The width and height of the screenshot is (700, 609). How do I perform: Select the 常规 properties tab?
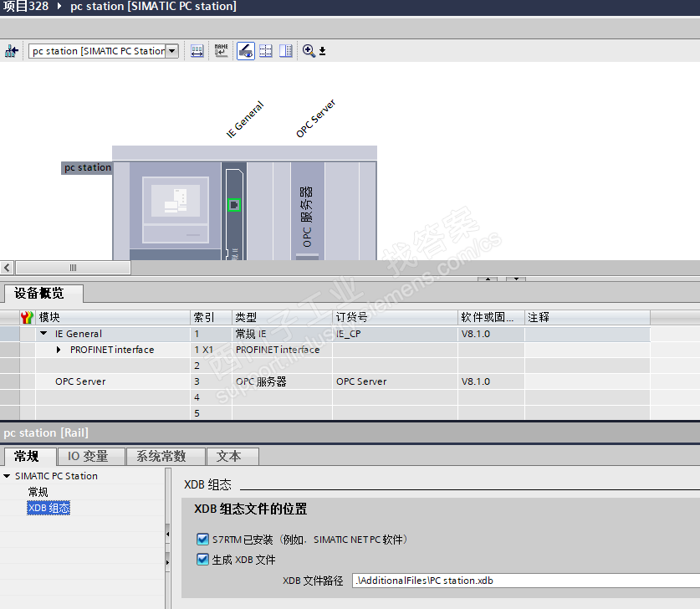coord(29,456)
